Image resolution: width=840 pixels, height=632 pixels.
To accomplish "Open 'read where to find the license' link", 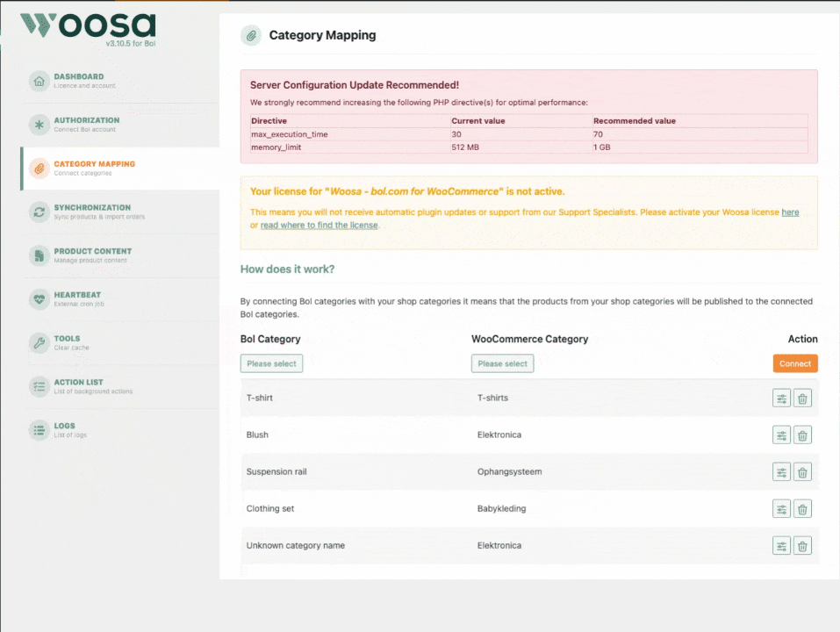I will coord(319,226).
